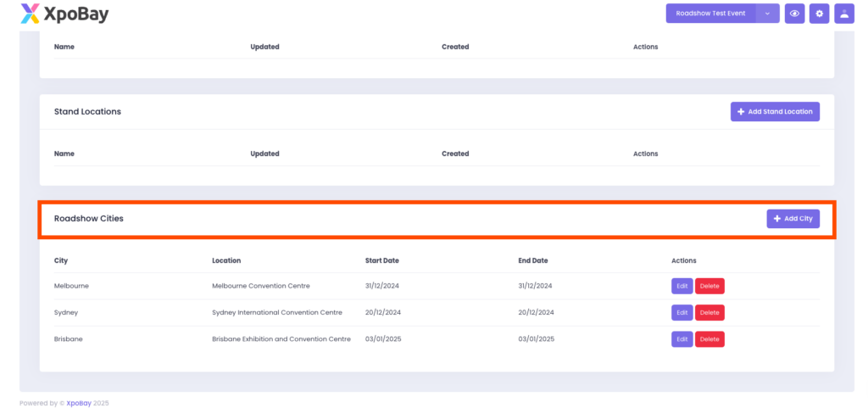This screenshot has height=408, width=868.
Task: Delete the Brisbane city row
Action: pyautogui.click(x=709, y=339)
